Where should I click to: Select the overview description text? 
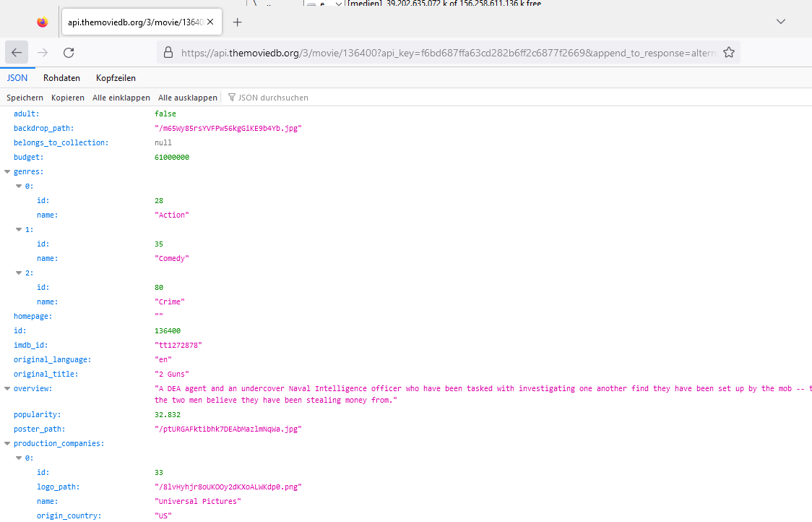(483, 395)
